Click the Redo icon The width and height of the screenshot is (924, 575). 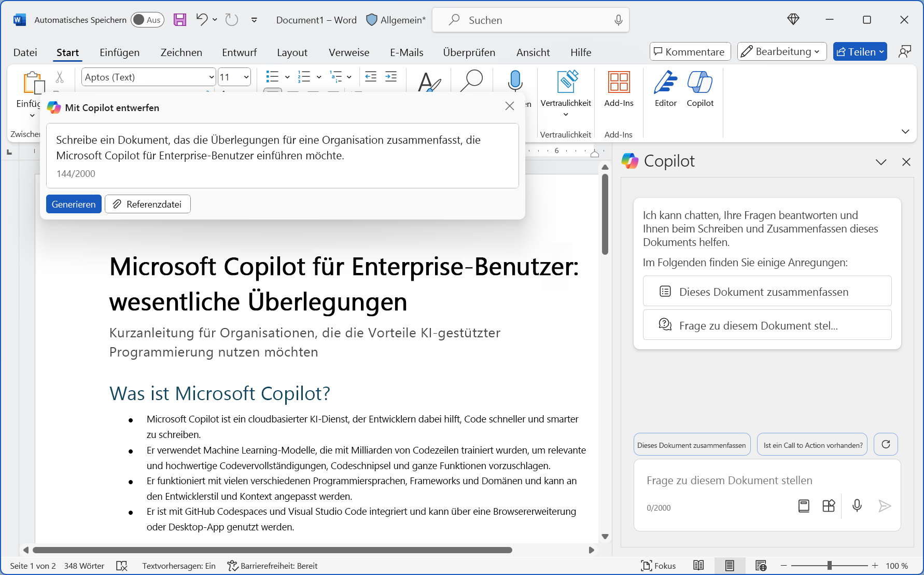click(232, 20)
